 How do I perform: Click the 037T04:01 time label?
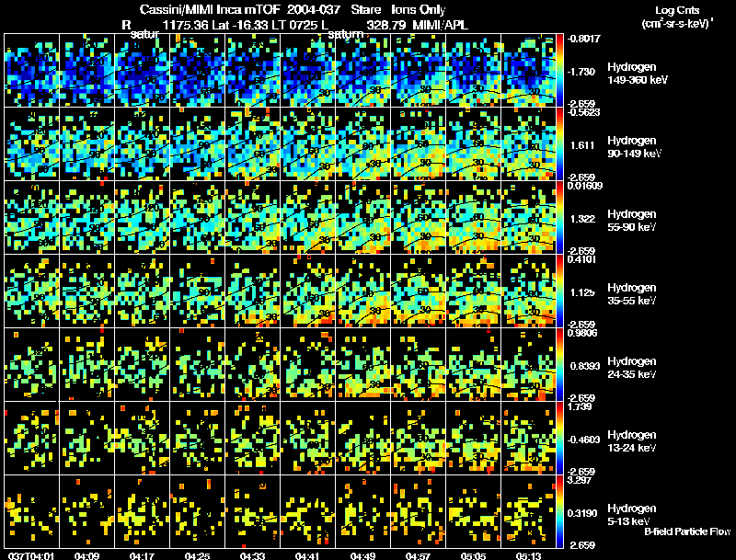[31, 555]
